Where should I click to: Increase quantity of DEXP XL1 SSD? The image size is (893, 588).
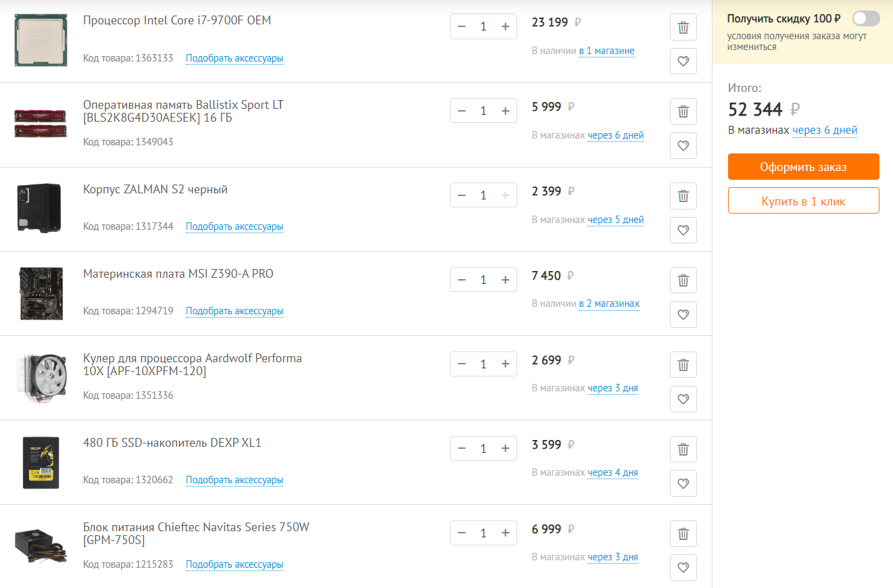point(505,449)
